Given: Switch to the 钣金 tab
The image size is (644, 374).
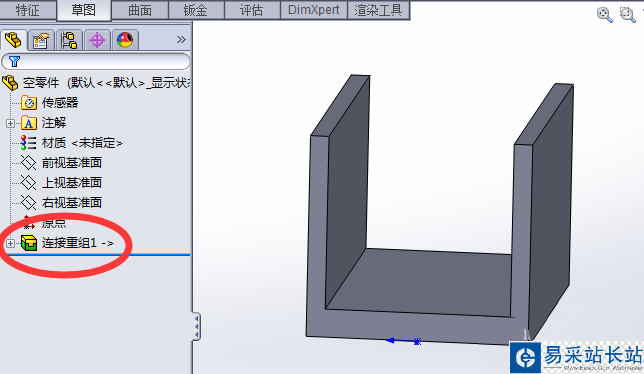Looking at the screenshot, I should tap(196, 10).
